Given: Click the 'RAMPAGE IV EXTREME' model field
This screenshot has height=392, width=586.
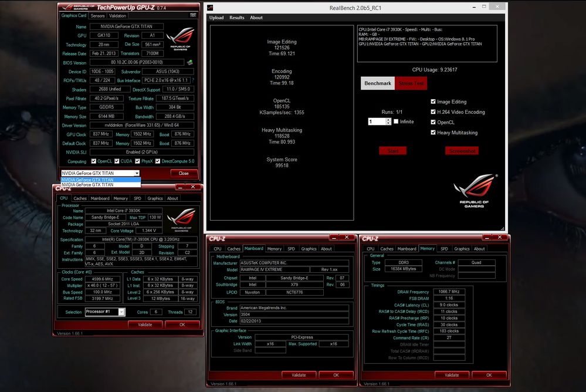Looking at the screenshot, I should click(275, 270).
